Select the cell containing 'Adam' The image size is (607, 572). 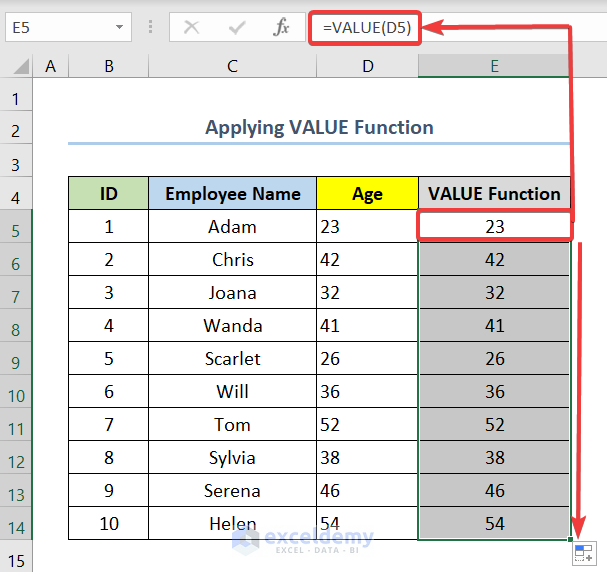coord(232,226)
